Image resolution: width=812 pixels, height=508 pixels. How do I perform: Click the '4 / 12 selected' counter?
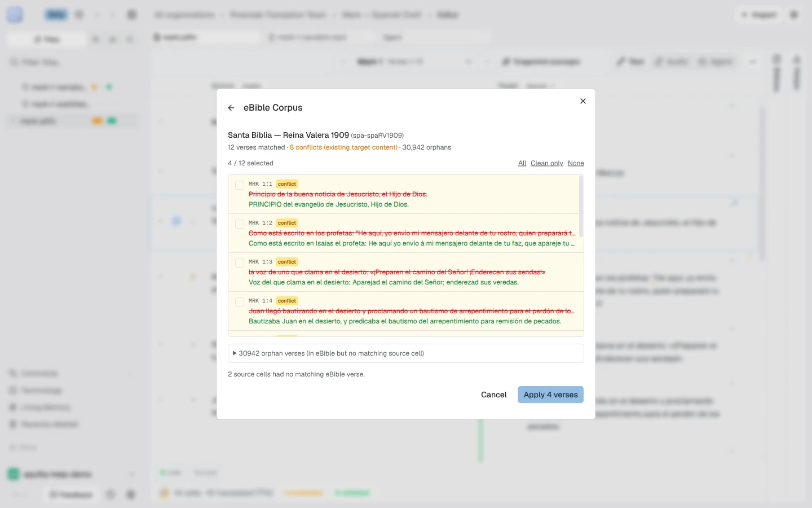[x=250, y=163]
